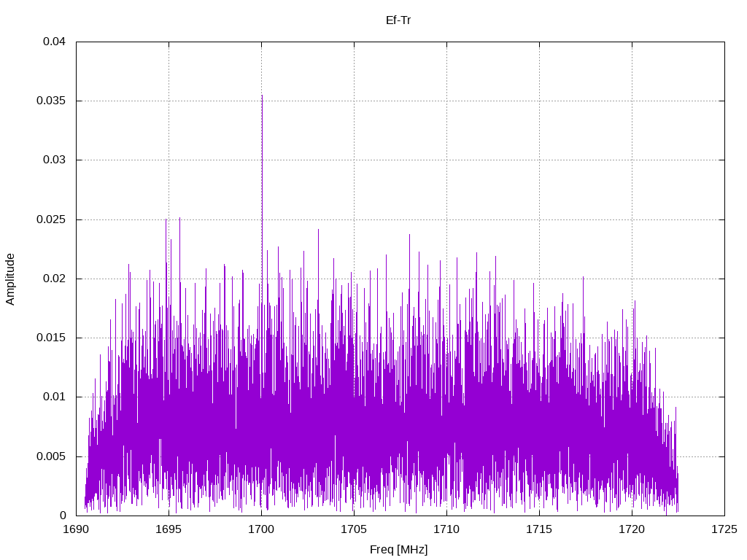This screenshot has height=560, width=747.
Task: Click the 1710 x-axis tick label
Action: [x=447, y=529]
